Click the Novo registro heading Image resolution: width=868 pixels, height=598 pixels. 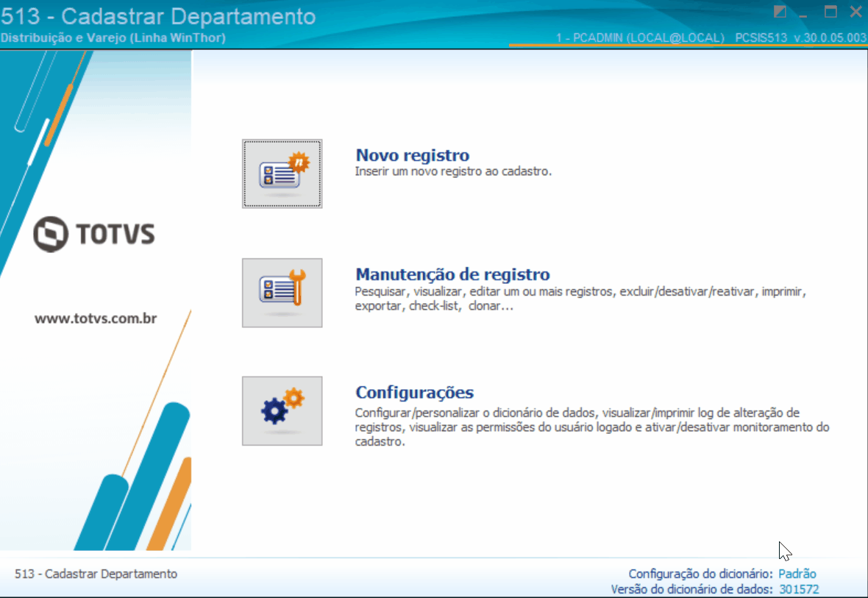[413, 156]
